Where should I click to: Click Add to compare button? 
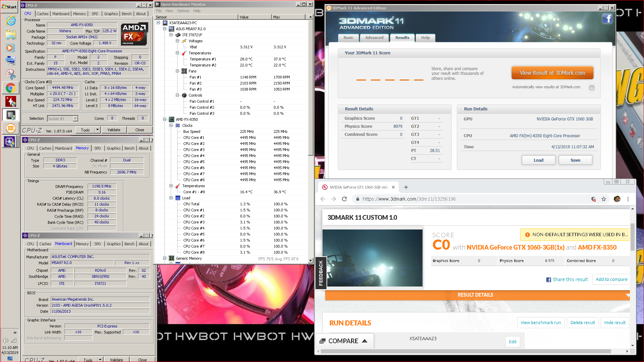tap(611, 279)
